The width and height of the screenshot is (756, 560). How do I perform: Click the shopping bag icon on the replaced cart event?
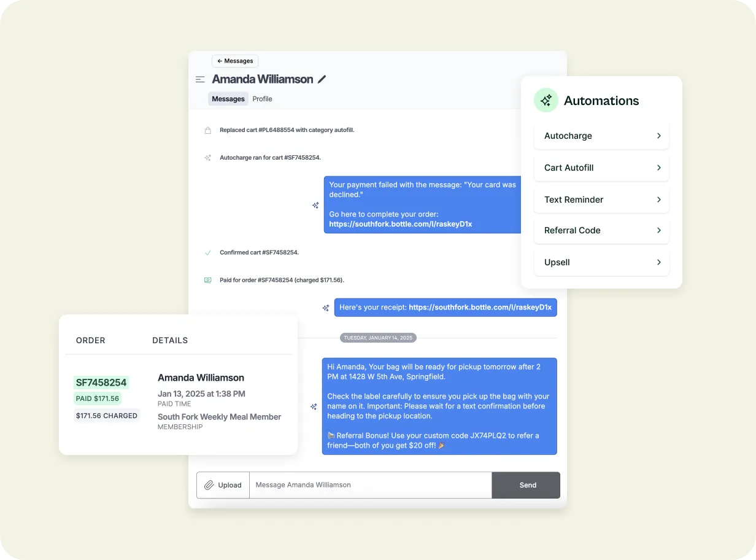click(x=208, y=130)
